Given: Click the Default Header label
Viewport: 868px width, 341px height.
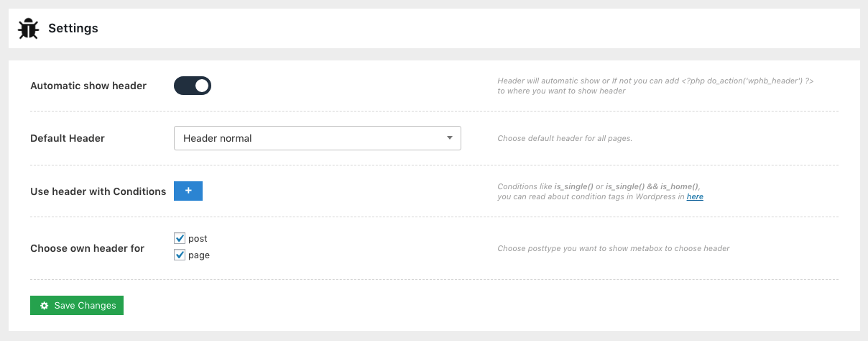Looking at the screenshot, I should coord(68,138).
